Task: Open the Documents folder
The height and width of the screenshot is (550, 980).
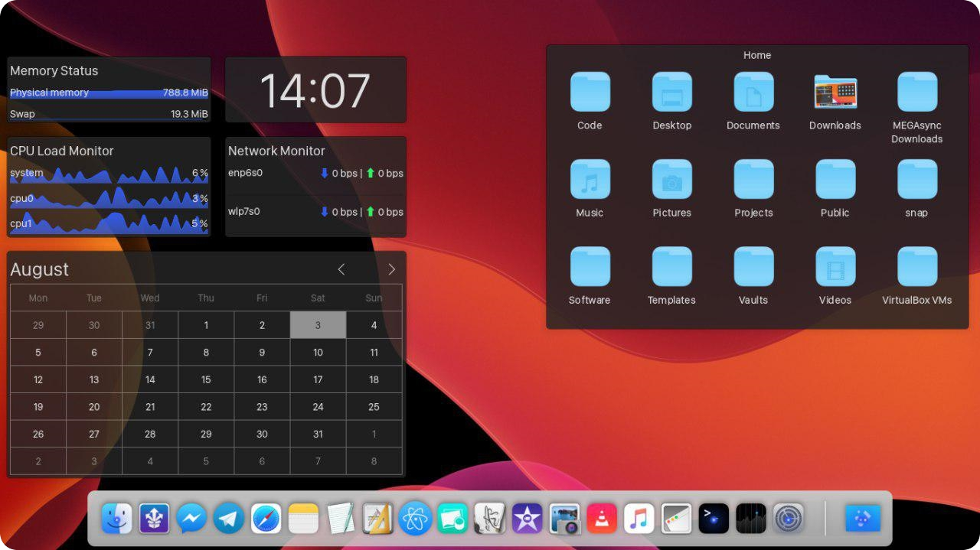Action: click(753, 101)
